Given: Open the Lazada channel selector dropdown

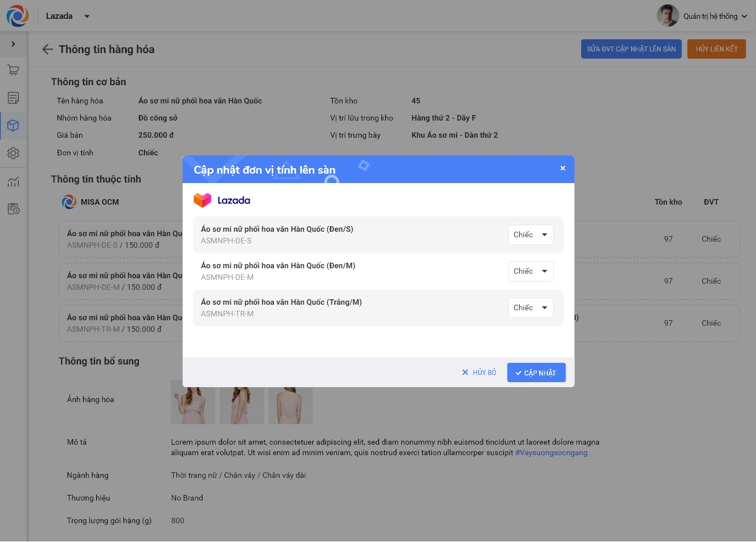Looking at the screenshot, I should (x=87, y=16).
